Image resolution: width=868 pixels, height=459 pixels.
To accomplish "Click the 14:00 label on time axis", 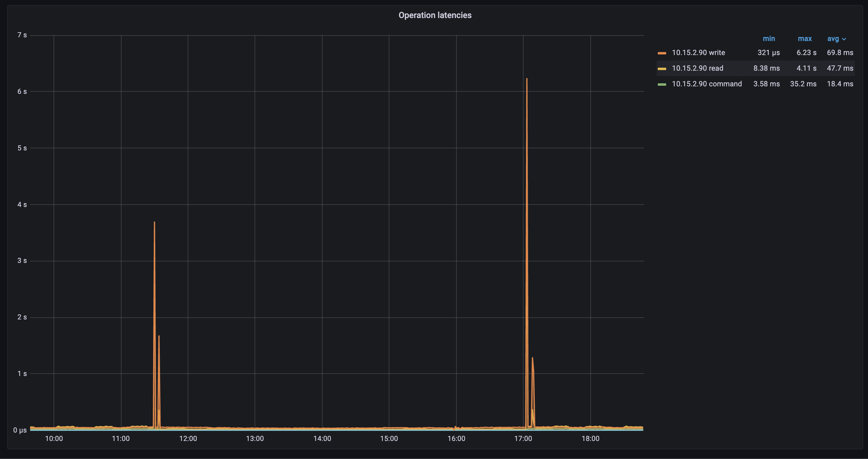I will 322,439.
